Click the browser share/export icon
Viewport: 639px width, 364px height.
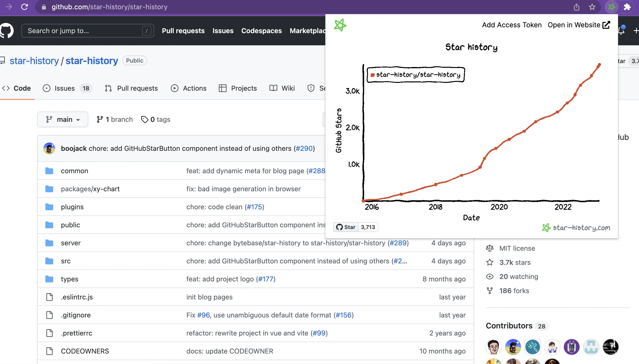coord(577,7)
